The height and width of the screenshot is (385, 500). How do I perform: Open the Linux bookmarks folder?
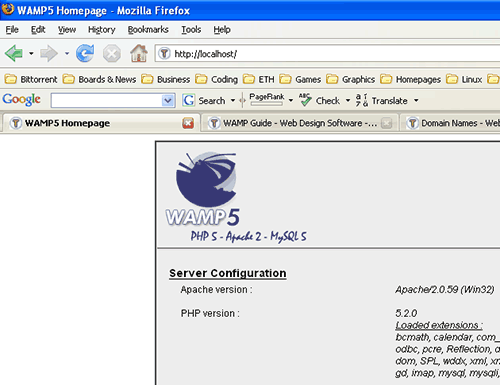tap(464, 79)
